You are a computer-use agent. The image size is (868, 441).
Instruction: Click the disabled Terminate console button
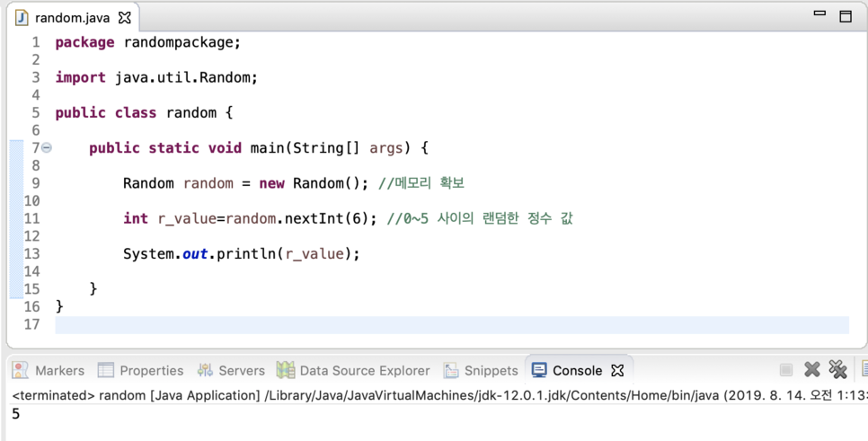785,370
